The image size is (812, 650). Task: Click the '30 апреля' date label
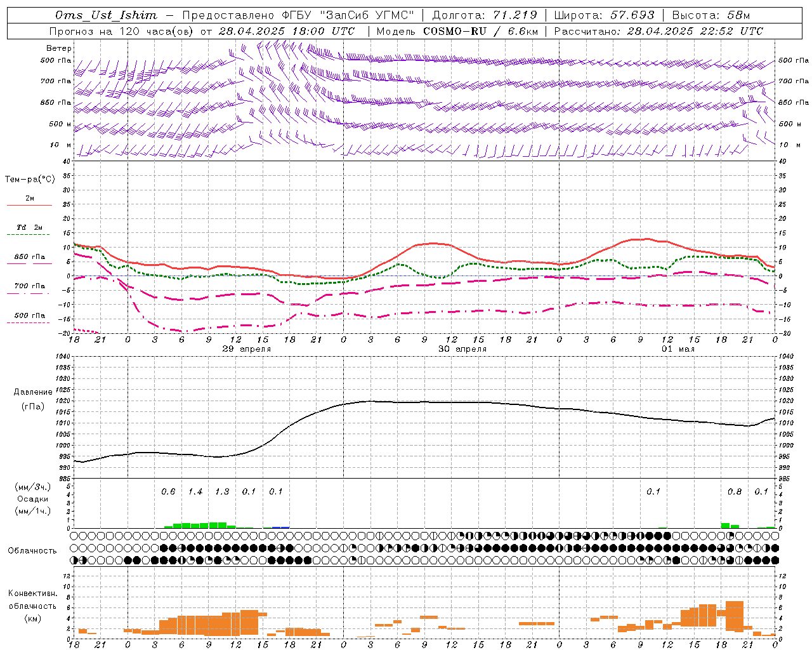(x=462, y=349)
